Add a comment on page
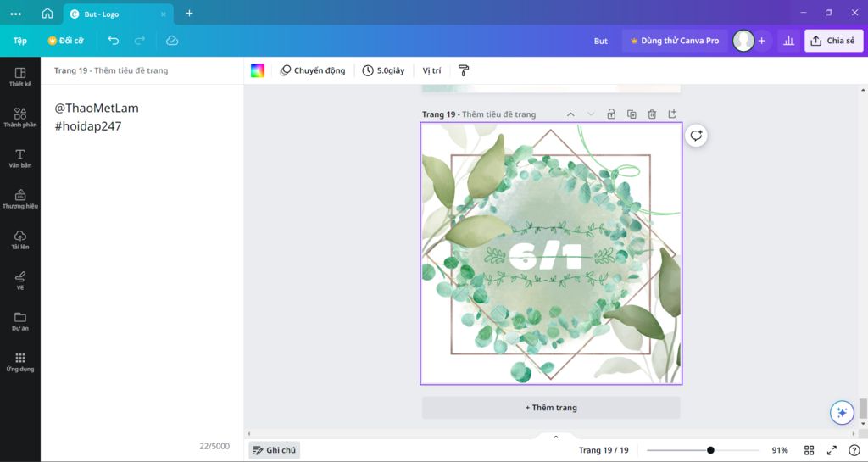868x462 pixels. pos(697,136)
